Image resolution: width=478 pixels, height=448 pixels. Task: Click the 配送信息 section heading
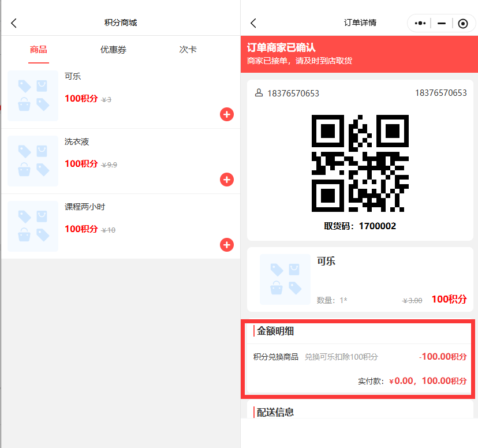(275, 412)
